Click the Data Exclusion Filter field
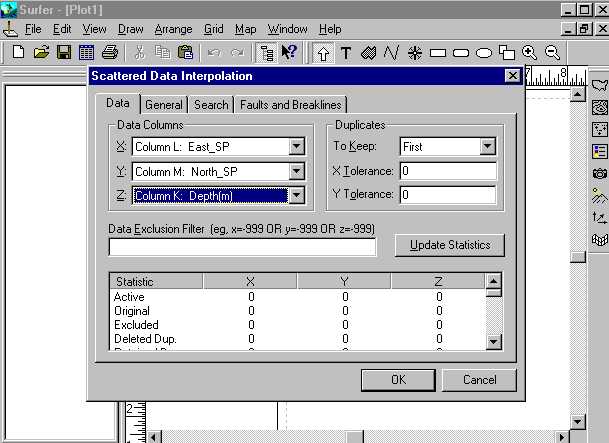This screenshot has width=609, height=443. pyautogui.click(x=242, y=247)
